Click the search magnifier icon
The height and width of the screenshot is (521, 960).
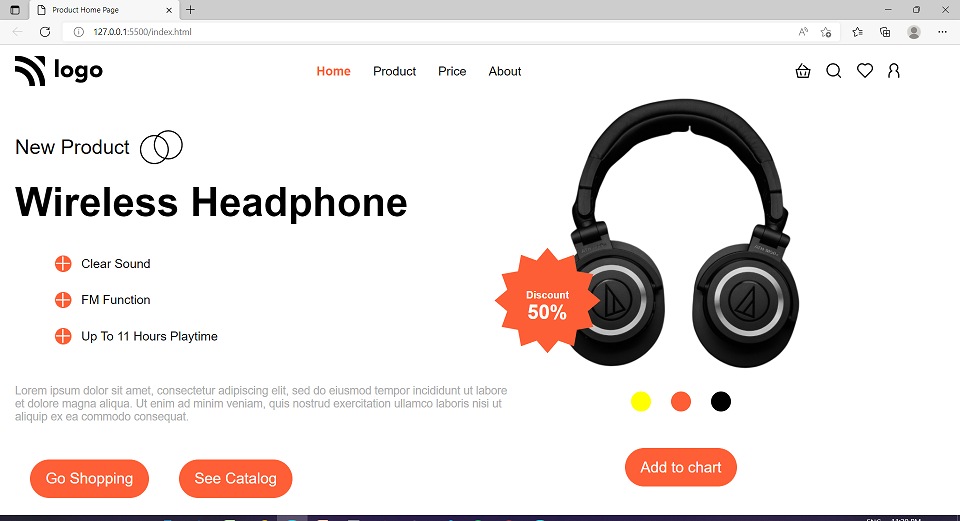point(833,71)
